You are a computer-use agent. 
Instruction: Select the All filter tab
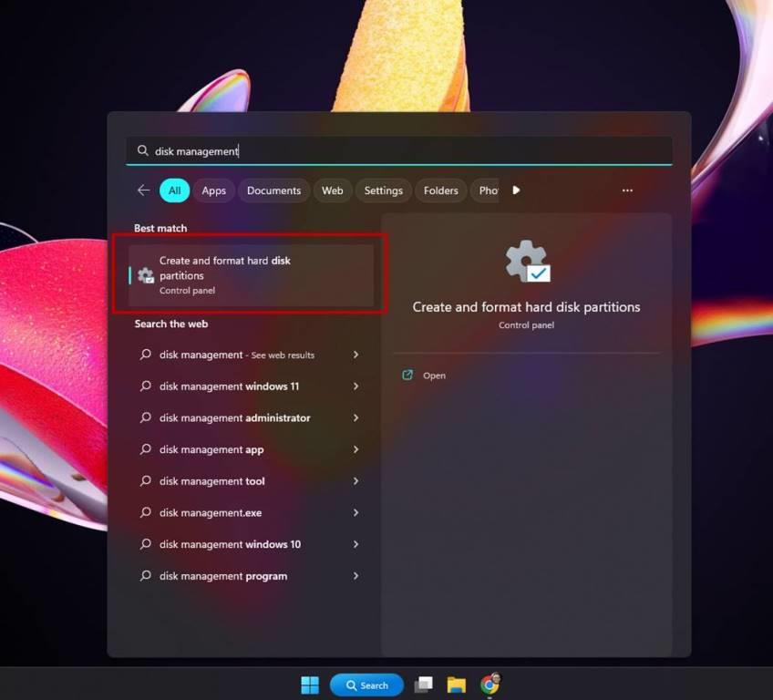tap(174, 190)
